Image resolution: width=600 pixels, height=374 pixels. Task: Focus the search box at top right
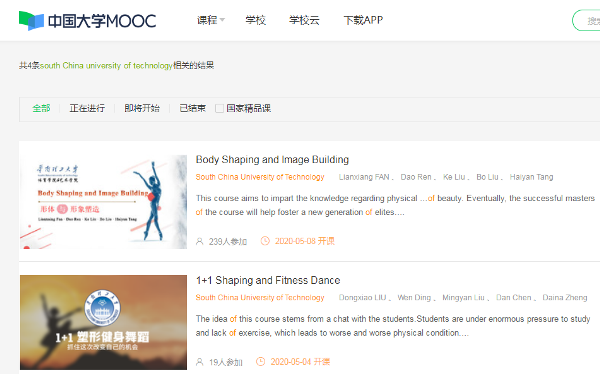[x=586, y=20]
